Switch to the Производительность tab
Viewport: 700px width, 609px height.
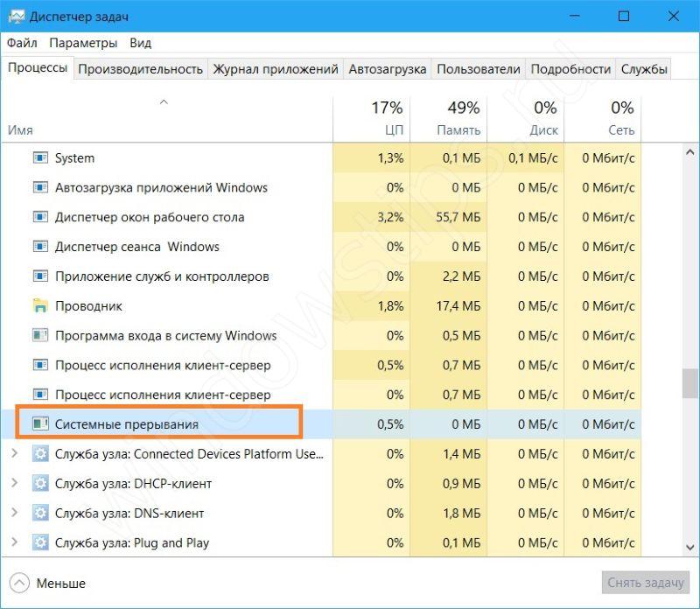click(140, 69)
